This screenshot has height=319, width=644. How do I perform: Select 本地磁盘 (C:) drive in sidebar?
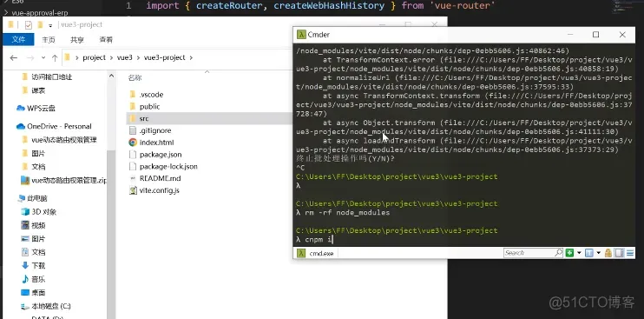[51, 306]
